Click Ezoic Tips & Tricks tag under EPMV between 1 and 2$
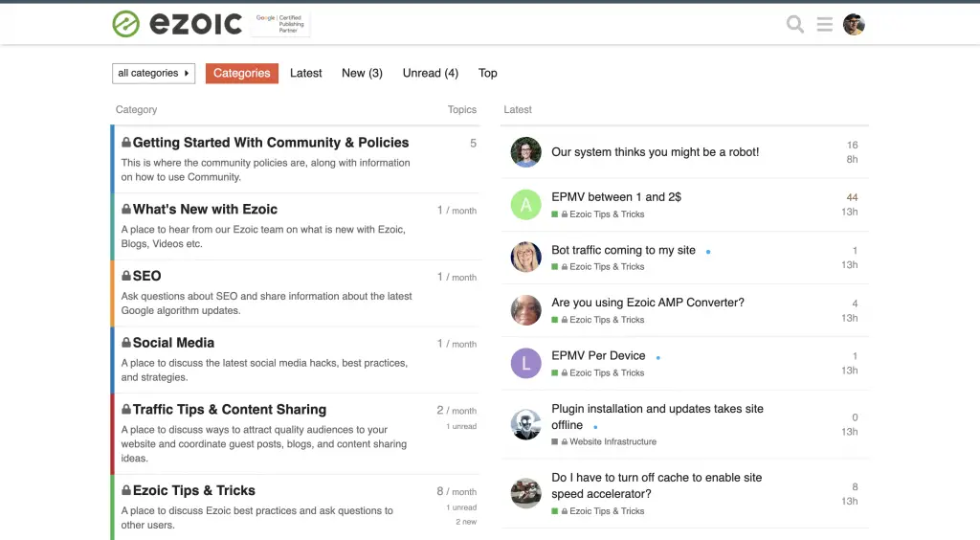This screenshot has width=980, height=540. [598, 214]
